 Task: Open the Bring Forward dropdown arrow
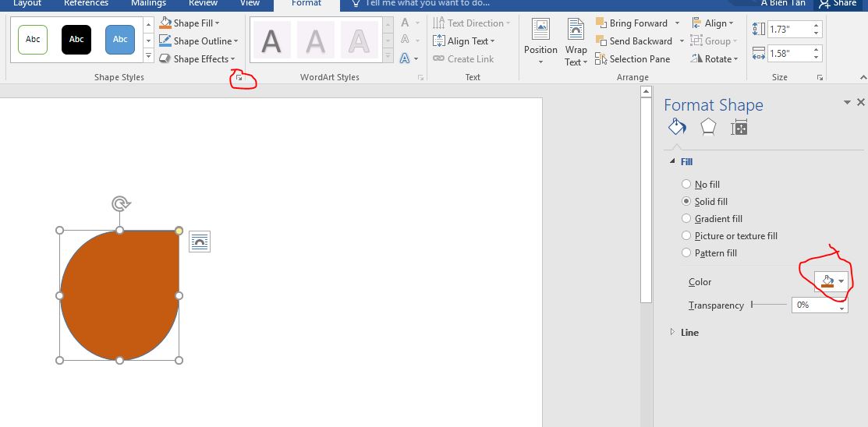point(677,23)
